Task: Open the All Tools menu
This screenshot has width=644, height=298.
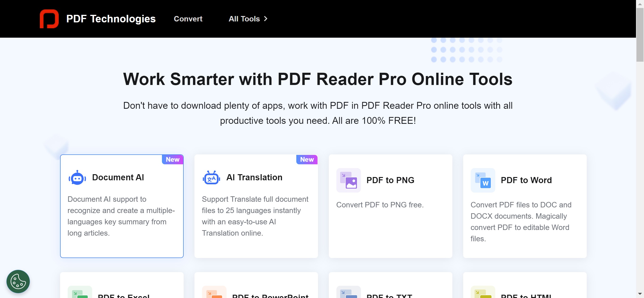Action: click(244, 19)
